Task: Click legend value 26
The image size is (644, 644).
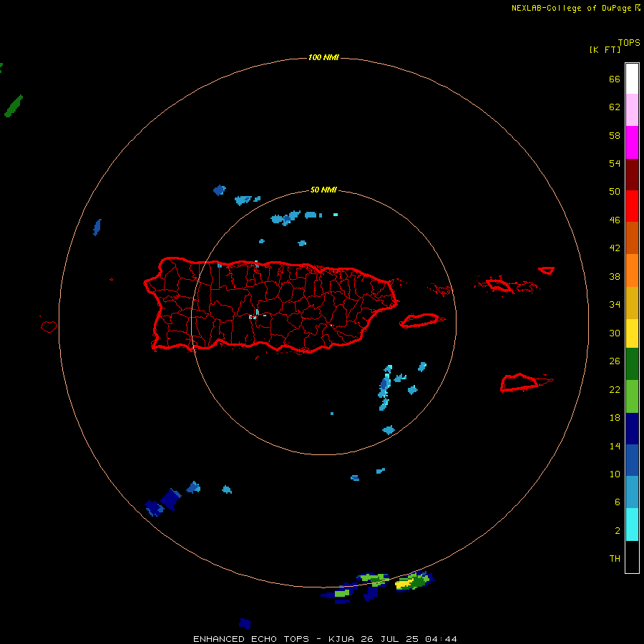Action: (x=615, y=361)
